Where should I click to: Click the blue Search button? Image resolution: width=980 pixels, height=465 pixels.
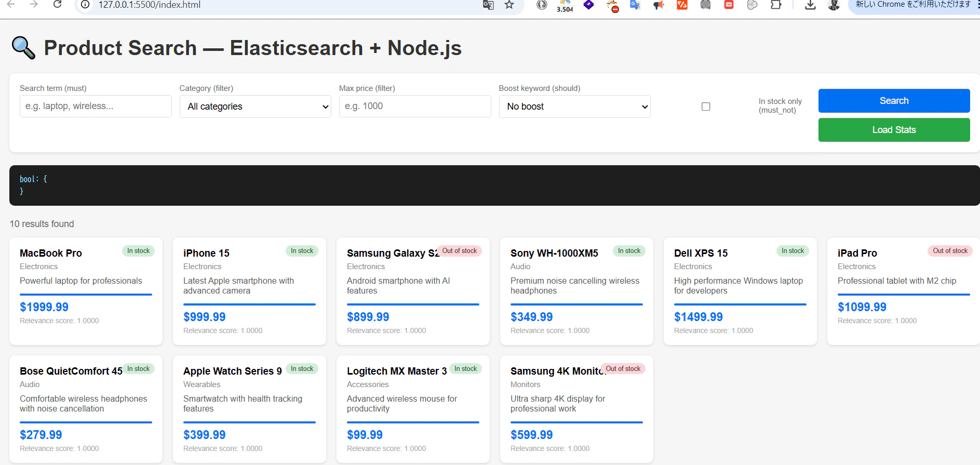(x=894, y=101)
